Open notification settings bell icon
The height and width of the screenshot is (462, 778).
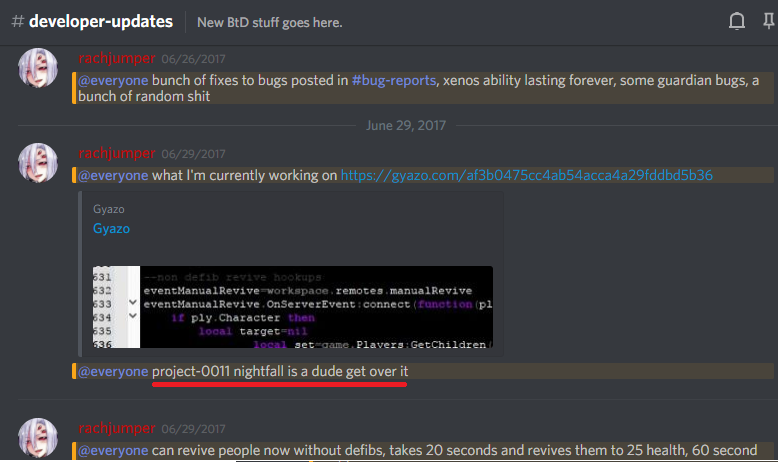click(x=737, y=21)
